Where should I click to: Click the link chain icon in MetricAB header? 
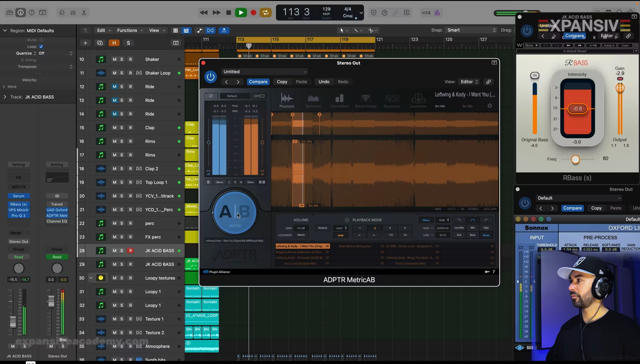488,82
